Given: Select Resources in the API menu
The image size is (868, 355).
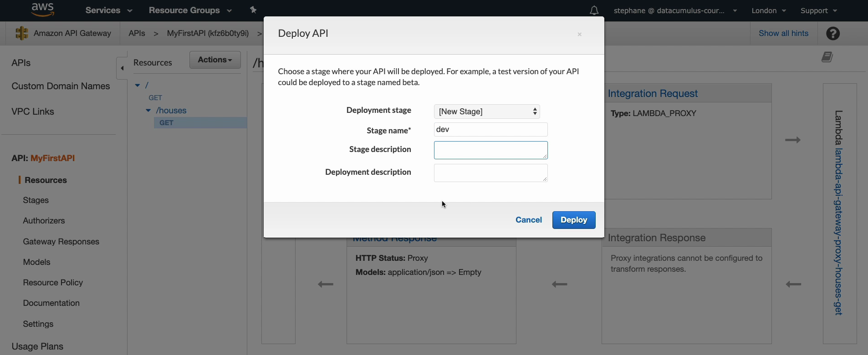Looking at the screenshot, I should (46, 180).
